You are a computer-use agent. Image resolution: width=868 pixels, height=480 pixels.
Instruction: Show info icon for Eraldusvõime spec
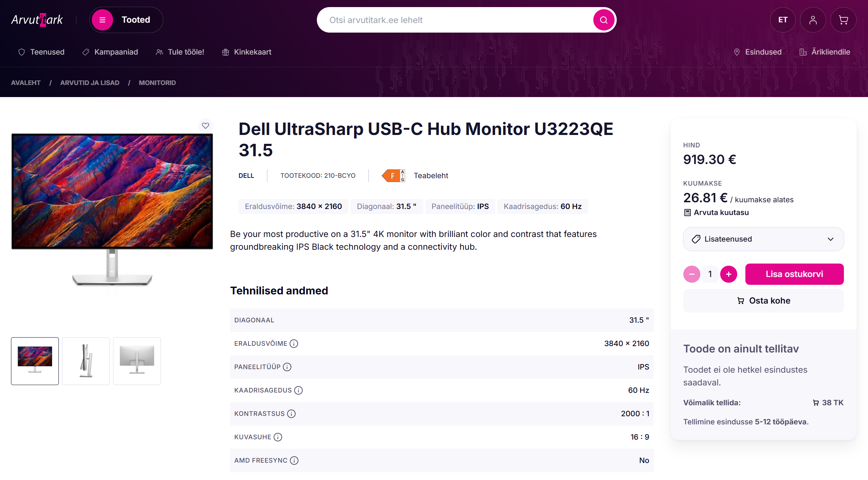294,344
